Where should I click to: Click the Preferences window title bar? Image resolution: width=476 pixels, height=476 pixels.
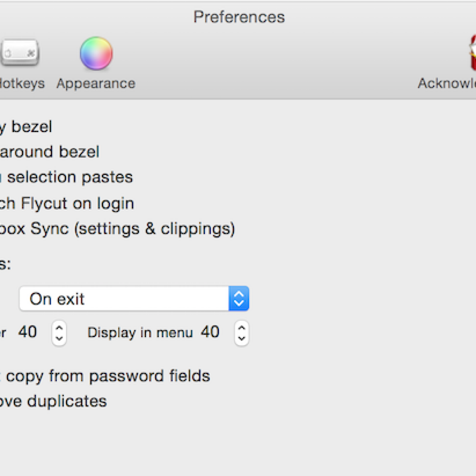pyautogui.click(x=239, y=17)
